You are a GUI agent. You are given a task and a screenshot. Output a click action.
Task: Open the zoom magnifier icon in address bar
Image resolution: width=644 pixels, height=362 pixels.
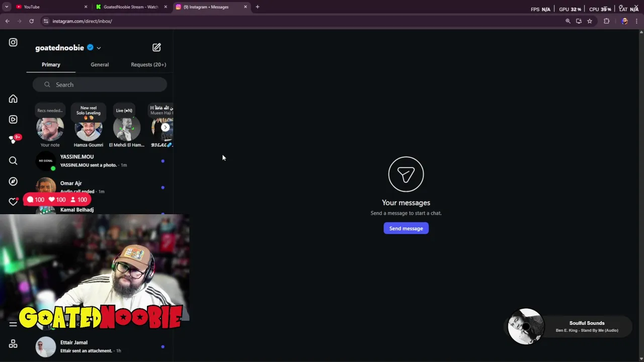[568, 21]
